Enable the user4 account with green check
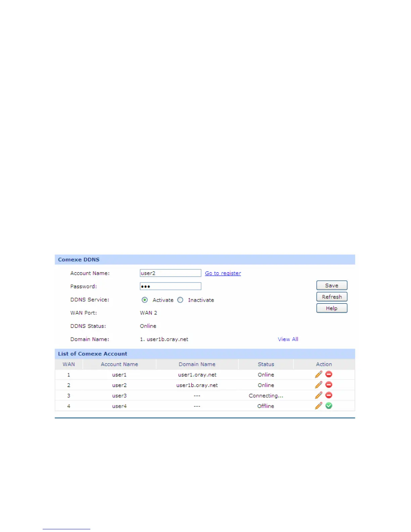This screenshot has width=411, height=532. [x=329, y=406]
